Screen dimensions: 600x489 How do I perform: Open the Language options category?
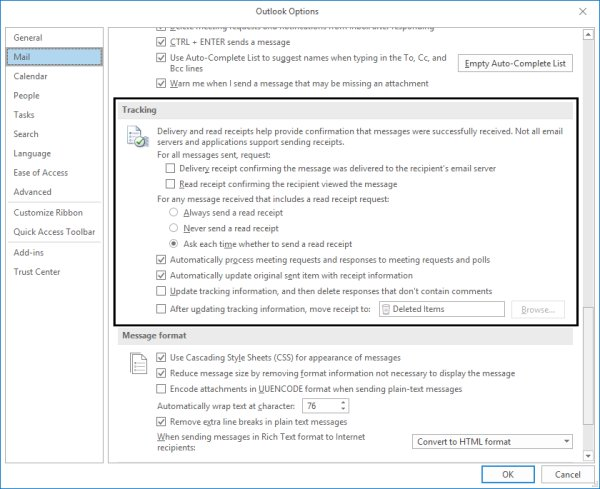coord(54,153)
